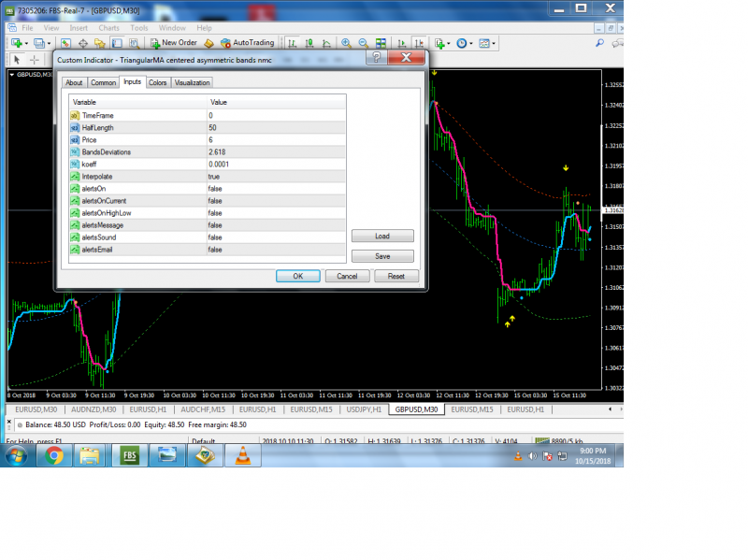
Task: Click the New Order toolbar button
Action: (x=174, y=43)
